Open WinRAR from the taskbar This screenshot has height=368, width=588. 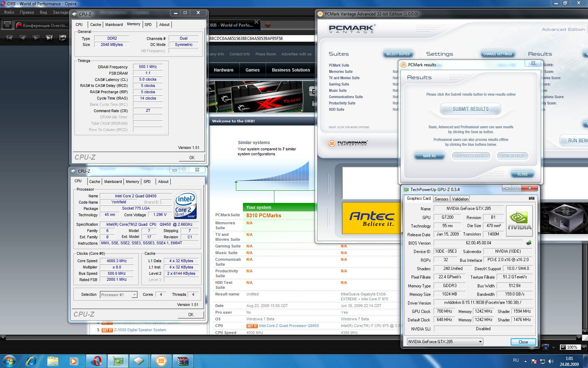(x=182, y=361)
